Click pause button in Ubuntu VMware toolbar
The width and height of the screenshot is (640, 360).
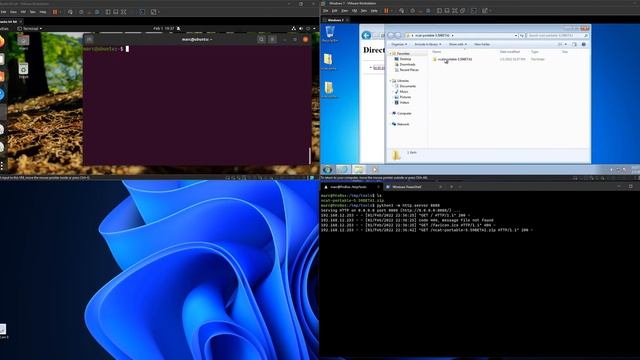pyautogui.click(x=55, y=12)
